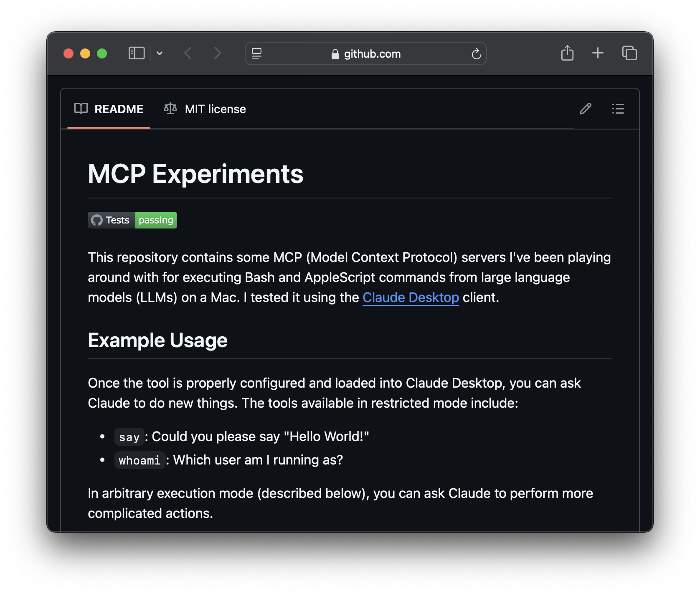Toggle the Safari sidebar icon
Image resolution: width=700 pixels, height=594 pixels.
(137, 53)
